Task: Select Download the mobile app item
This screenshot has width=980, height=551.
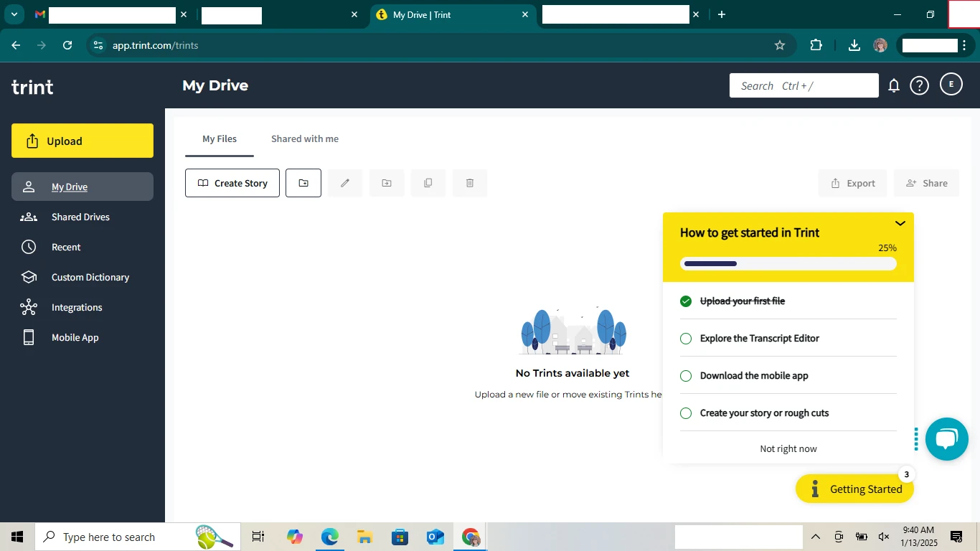Action: (x=788, y=375)
